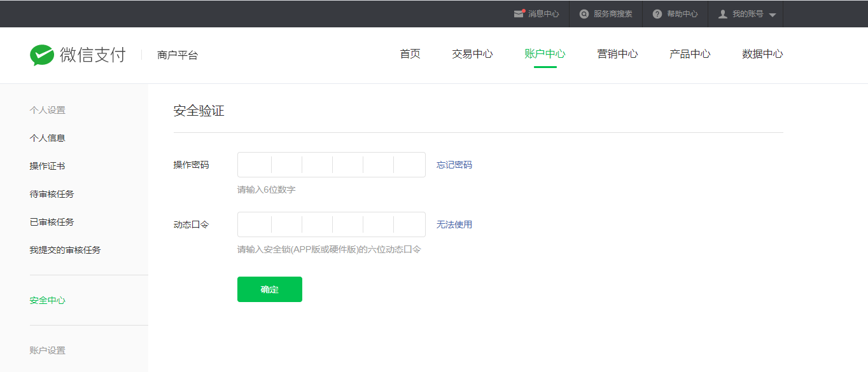Click 账户设置 sidebar heading
This screenshot has height=372, width=868.
tap(47, 350)
